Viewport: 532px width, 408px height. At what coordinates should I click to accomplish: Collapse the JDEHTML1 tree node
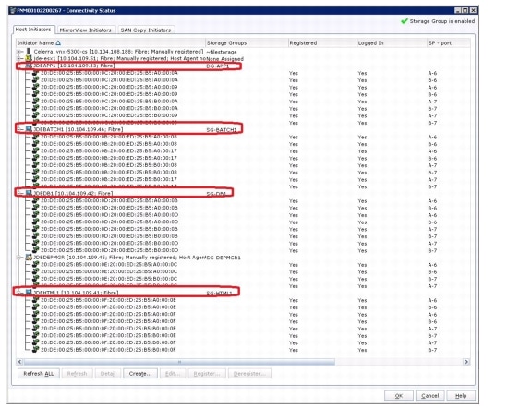tap(19, 293)
